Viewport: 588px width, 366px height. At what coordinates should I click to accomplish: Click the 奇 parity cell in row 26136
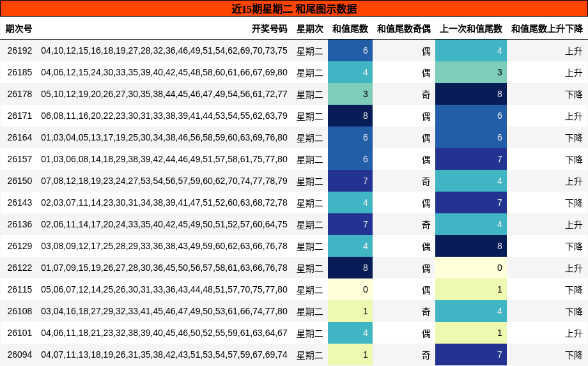point(426,225)
